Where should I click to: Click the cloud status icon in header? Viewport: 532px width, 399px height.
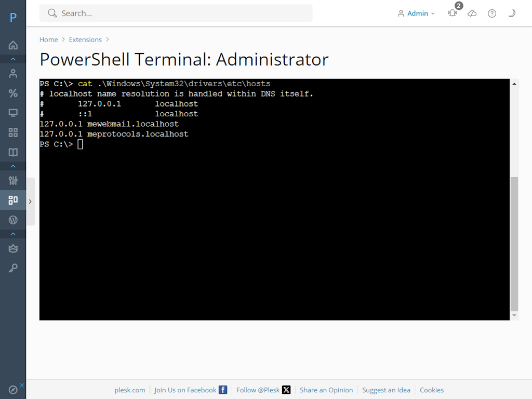point(472,13)
